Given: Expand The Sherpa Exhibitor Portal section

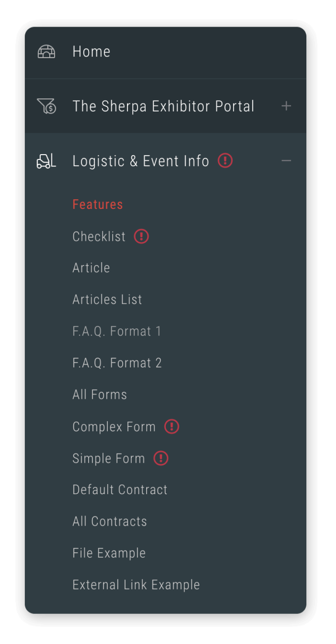Looking at the screenshot, I should (286, 106).
